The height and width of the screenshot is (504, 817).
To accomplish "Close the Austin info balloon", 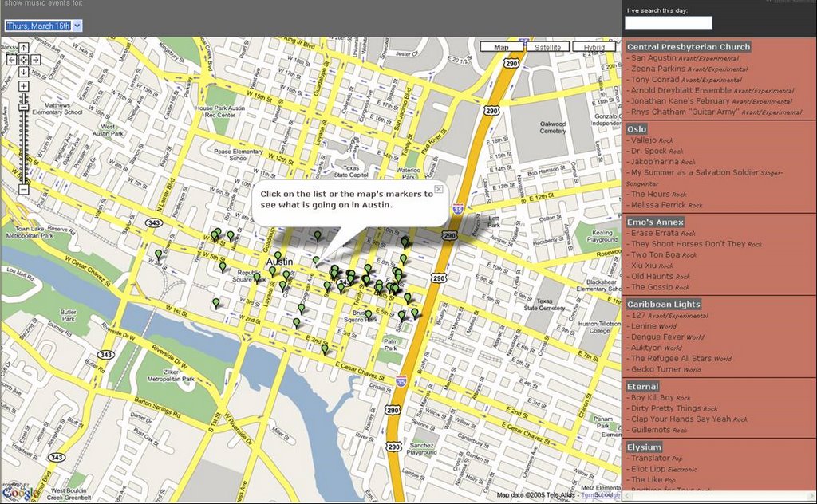I will click(x=439, y=189).
